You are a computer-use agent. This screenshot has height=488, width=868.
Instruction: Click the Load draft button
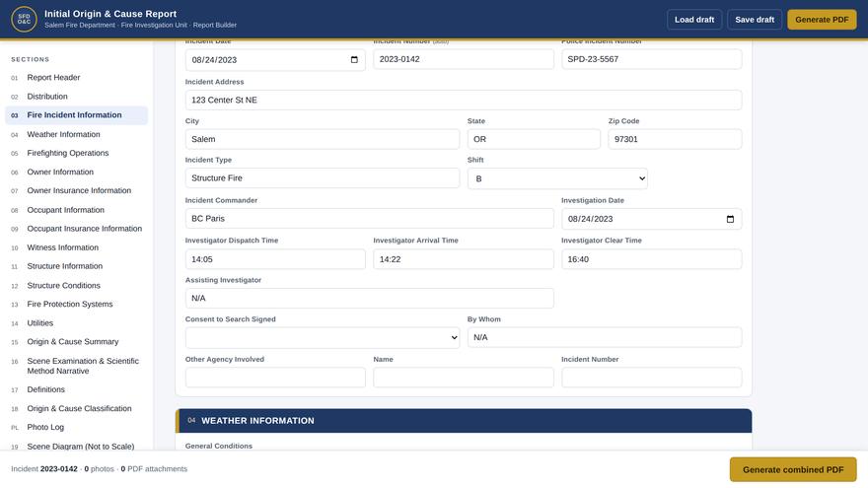[x=694, y=20]
